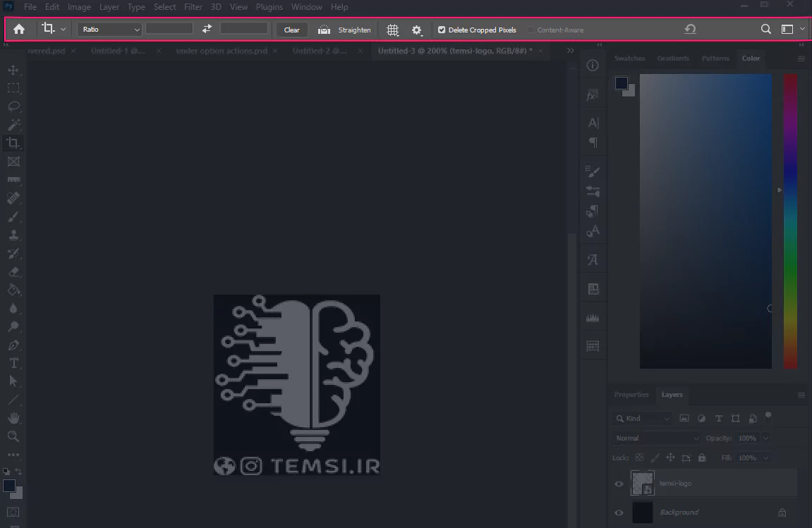The image size is (812, 528).
Task: Open the Window menu
Action: [307, 7]
